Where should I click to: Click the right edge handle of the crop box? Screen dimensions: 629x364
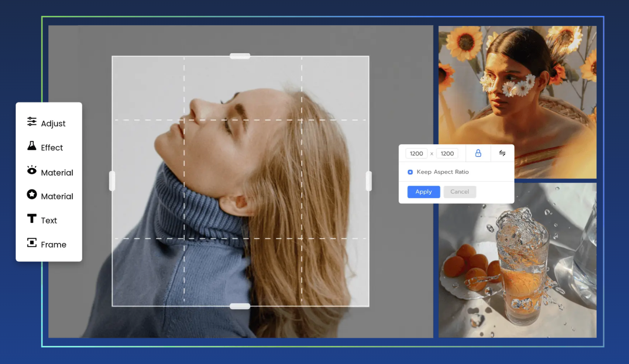click(x=369, y=181)
